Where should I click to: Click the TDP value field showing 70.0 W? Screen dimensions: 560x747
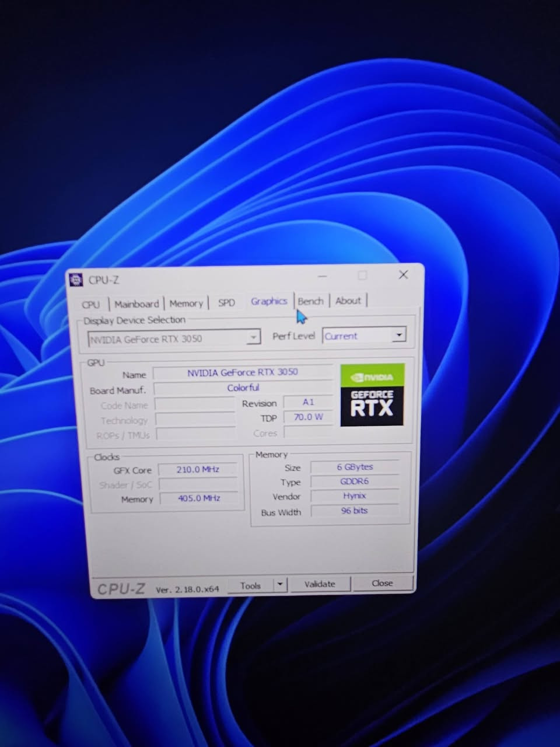[308, 417]
